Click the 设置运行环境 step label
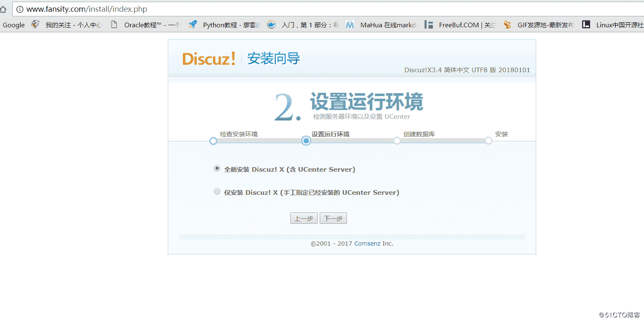 [x=331, y=134]
